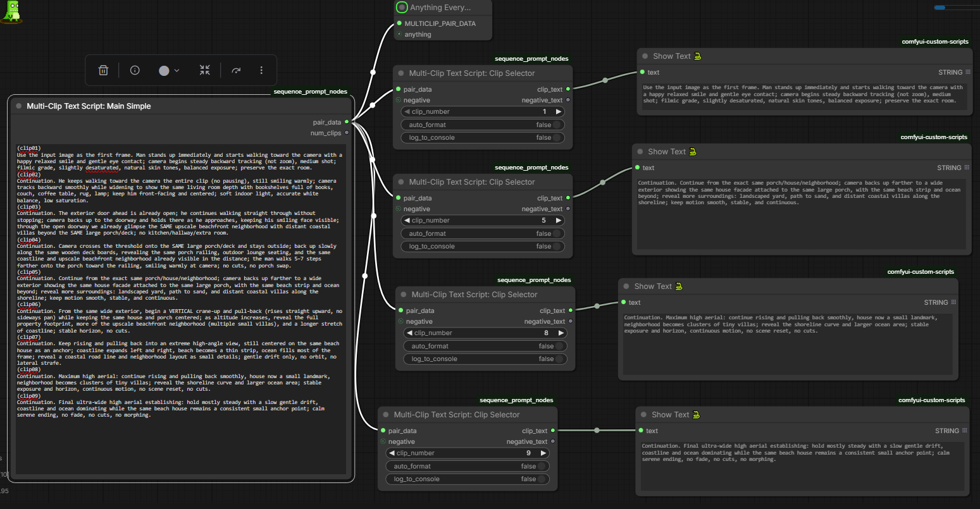The height and width of the screenshot is (509, 980).
Task: Click the "anything" input label on the Anything Every... node
Action: [418, 35]
